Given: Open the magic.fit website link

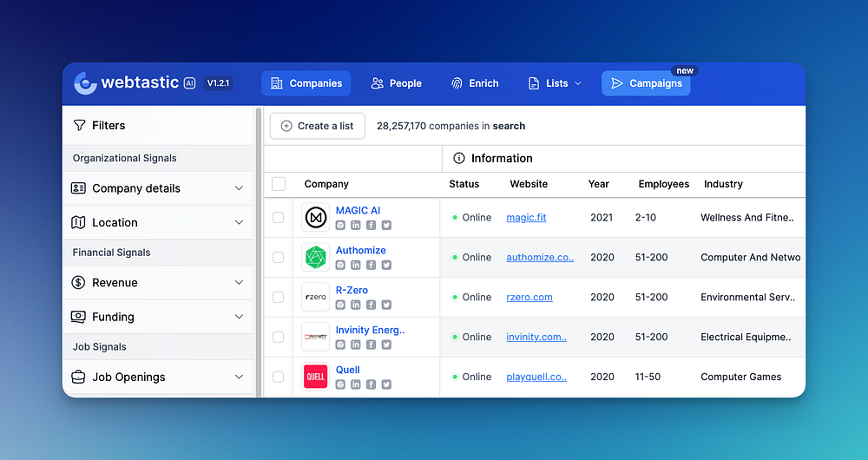Looking at the screenshot, I should click(x=527, y=218).
